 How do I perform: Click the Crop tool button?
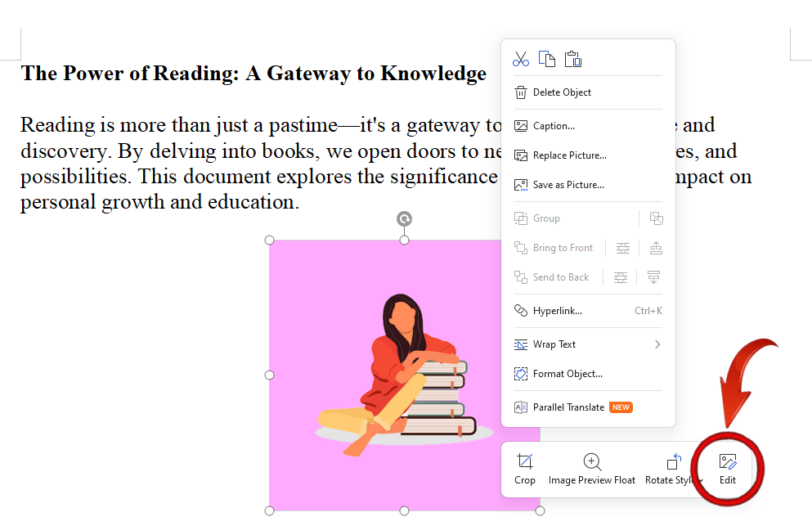click(525, 470)
